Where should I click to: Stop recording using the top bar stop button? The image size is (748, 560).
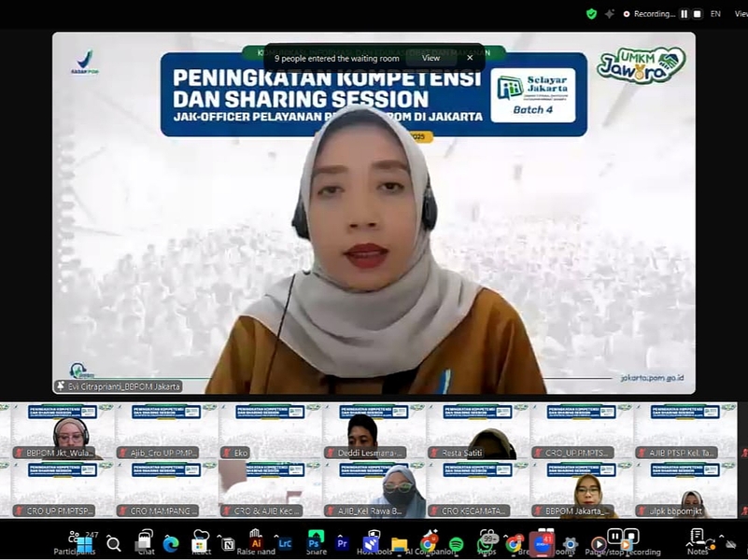[697, 14]
